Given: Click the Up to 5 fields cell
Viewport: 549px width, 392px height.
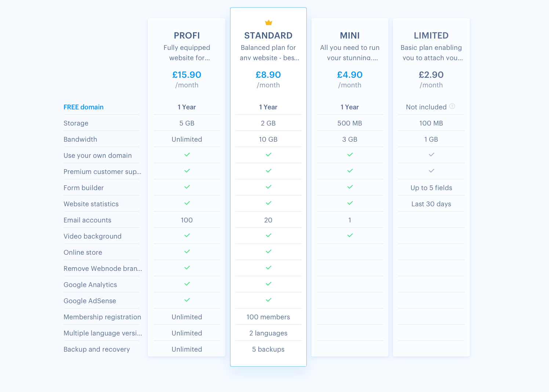Looking at the screenshot, I should (431, 188).
